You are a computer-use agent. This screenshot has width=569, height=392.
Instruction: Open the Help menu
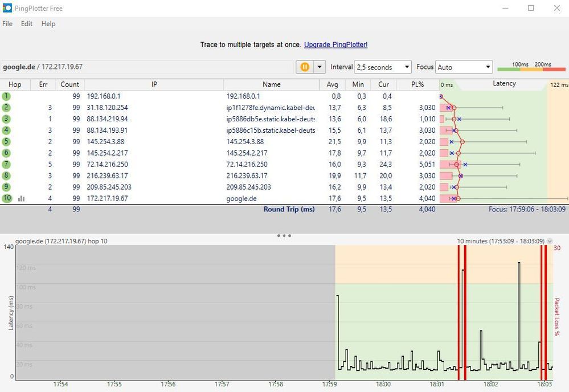[x=48, y=23]
